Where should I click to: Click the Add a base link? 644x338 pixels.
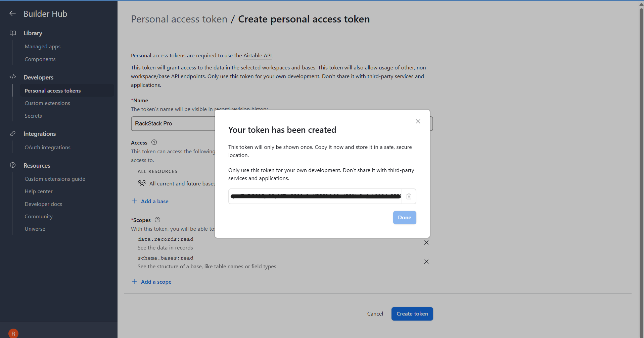[x=155, y=201]
